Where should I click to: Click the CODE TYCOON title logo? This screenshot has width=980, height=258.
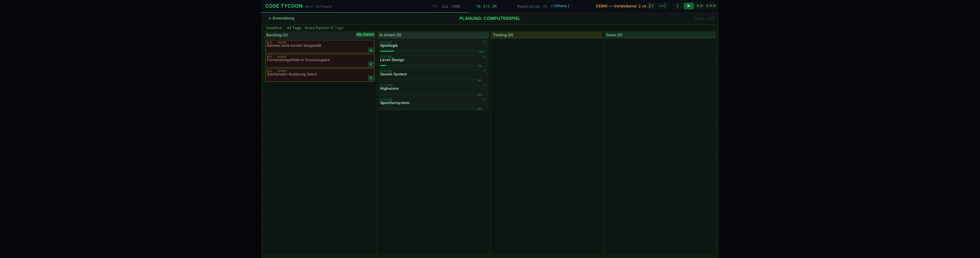point(284,6)
